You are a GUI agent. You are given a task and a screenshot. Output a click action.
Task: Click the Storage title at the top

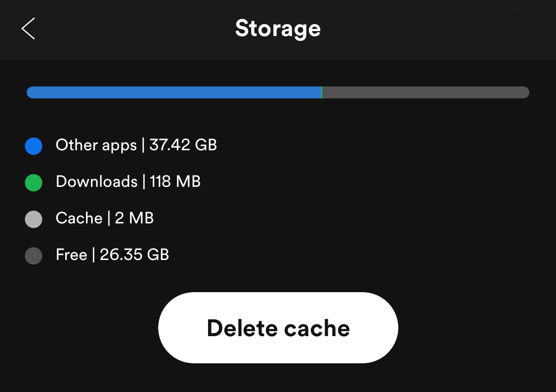coord(278,29)
